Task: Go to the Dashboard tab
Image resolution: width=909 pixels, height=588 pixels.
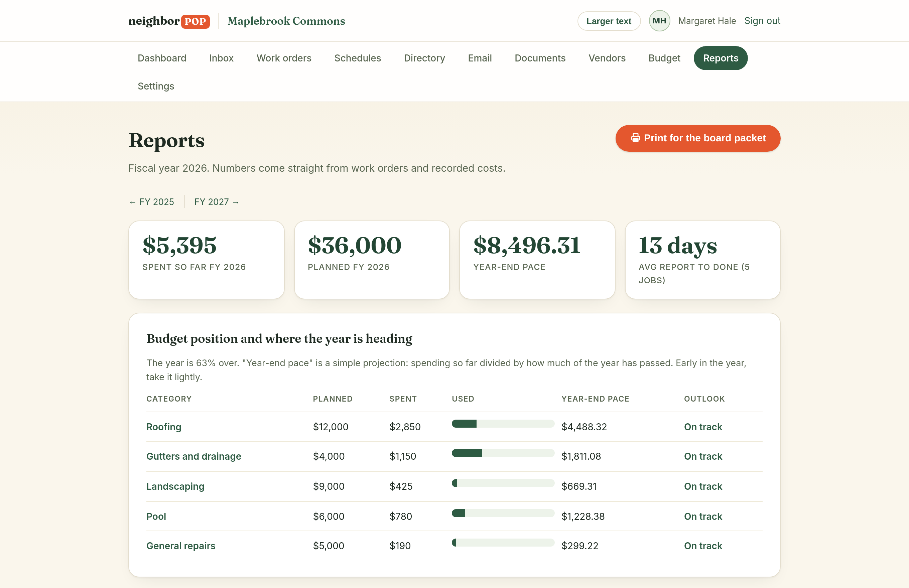Action: tap(162, 58)
